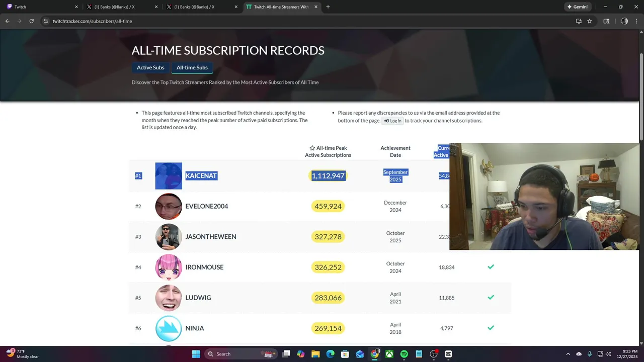Click the 11,885 current active subs value
The height and width of the screenshot is (362, 644).
pyautogui.click(x=447, y=298)
